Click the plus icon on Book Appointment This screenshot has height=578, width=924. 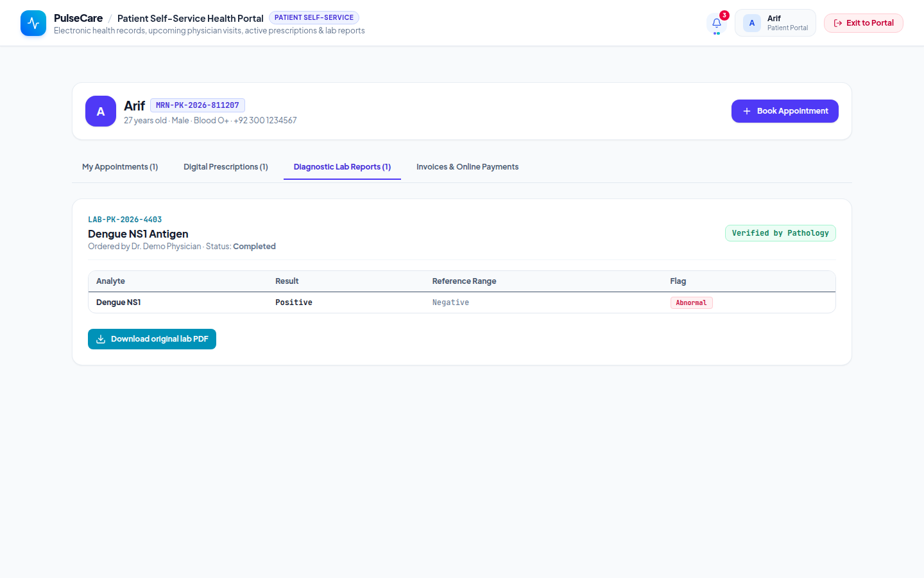[x=747, y=111]
